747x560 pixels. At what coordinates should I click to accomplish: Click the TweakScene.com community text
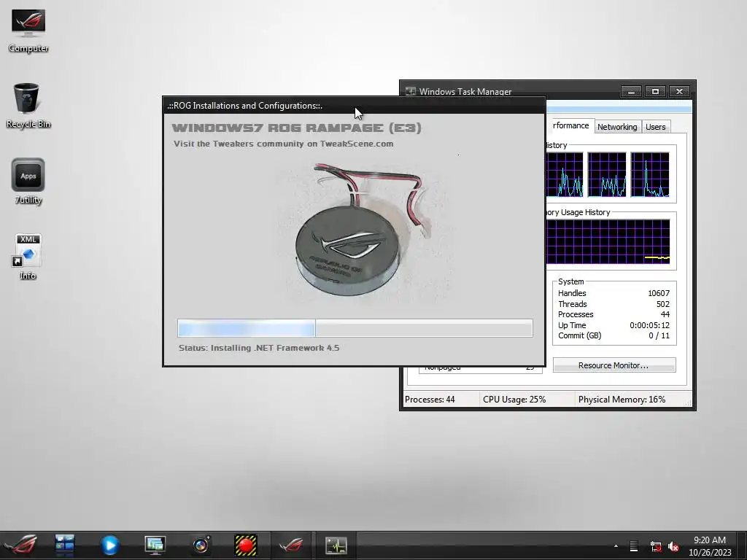(284, 144)
